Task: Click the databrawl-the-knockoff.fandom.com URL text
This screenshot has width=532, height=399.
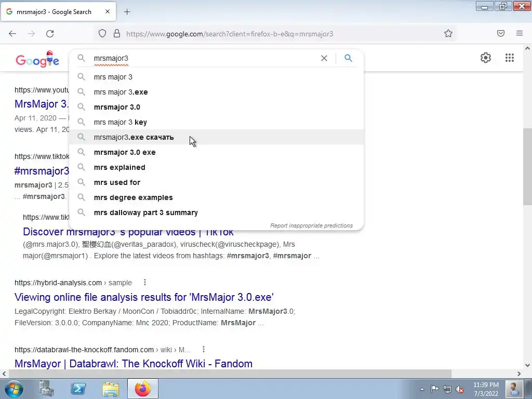Action: [84, 350]
